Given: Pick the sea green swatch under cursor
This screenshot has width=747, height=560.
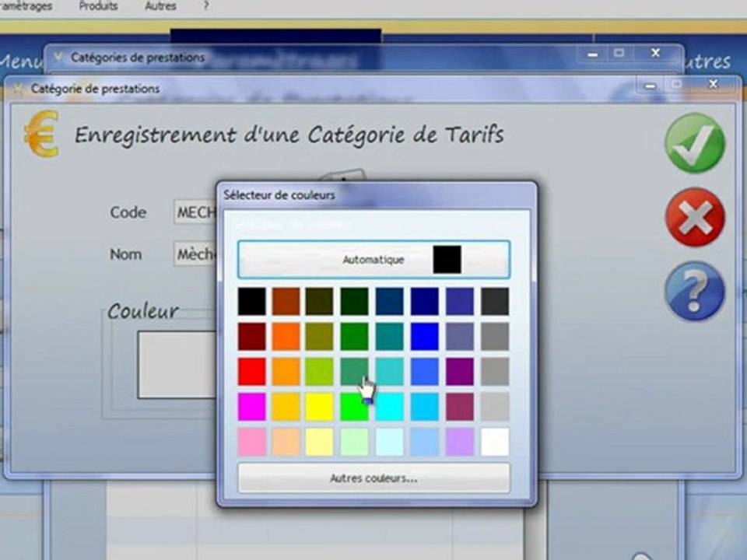Looking at the screenshot, I should coord(354,372).
